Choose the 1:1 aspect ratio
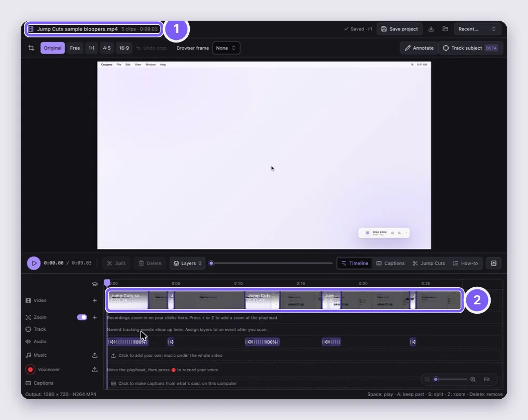Image resolution: width=528 pixels, height=420 pixels. click(92, 48)
